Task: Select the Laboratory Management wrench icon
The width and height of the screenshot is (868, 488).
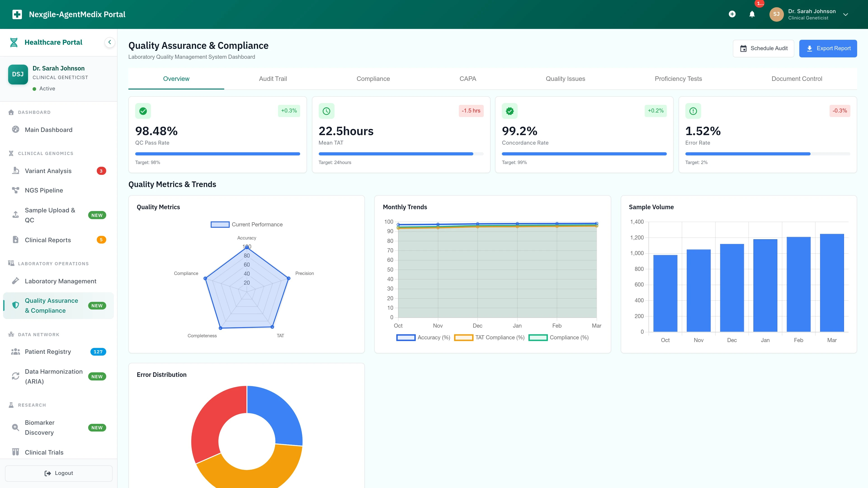Action: (16, 281)
